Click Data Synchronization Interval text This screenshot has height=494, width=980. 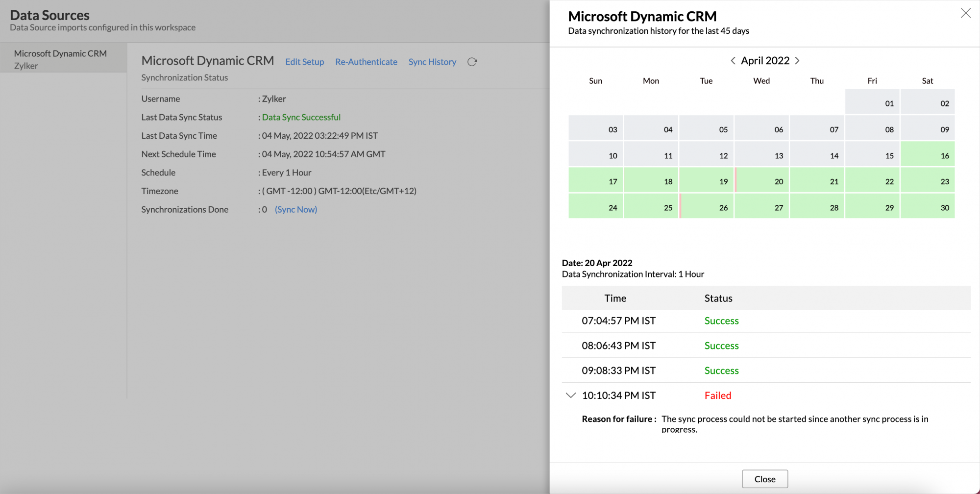633,274
